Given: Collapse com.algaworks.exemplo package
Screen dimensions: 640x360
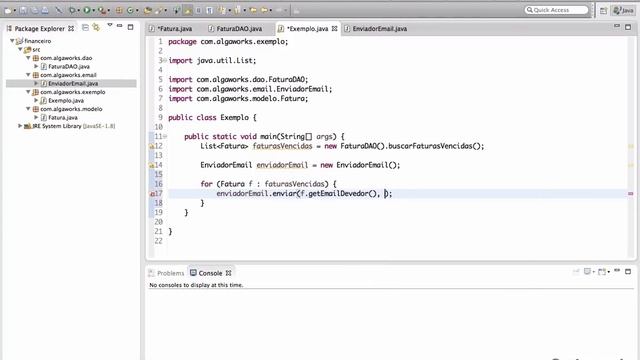Looking at the screenshot, I should 28,92.
